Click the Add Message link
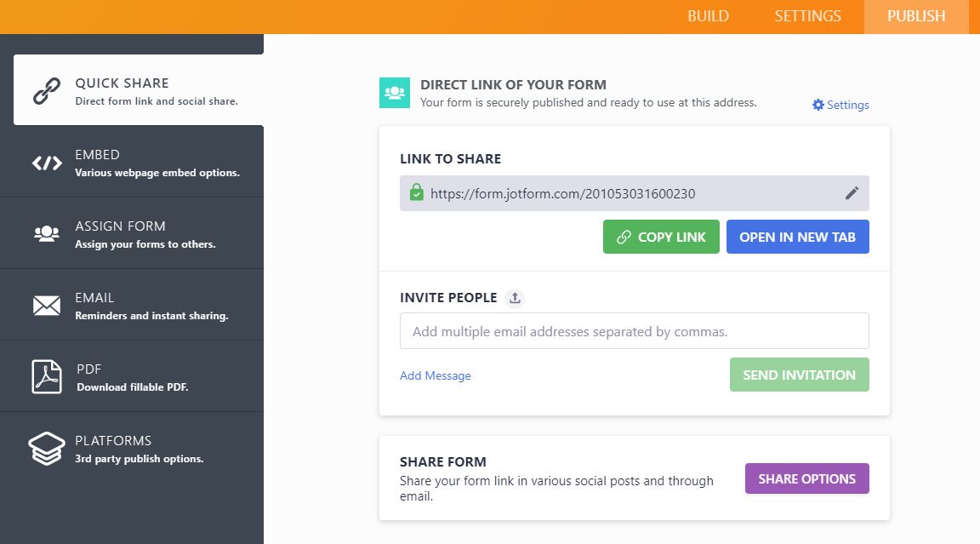Viewport: 980px width, 544px height. point(436,375)
